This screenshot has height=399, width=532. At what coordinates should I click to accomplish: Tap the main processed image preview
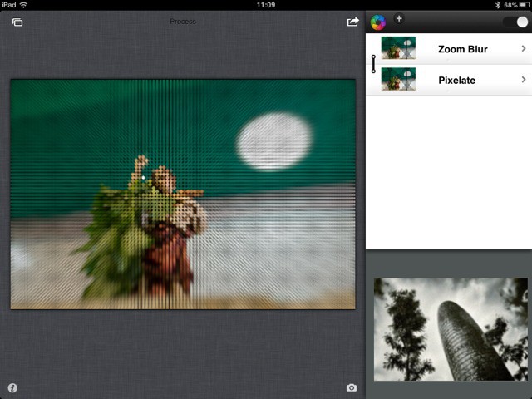[183, 194]
